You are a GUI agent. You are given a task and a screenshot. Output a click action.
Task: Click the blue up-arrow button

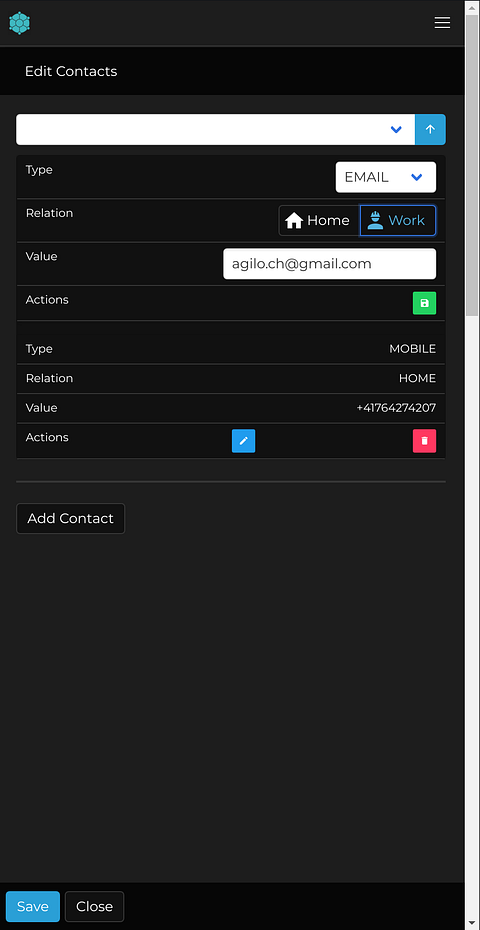(430, 129)
